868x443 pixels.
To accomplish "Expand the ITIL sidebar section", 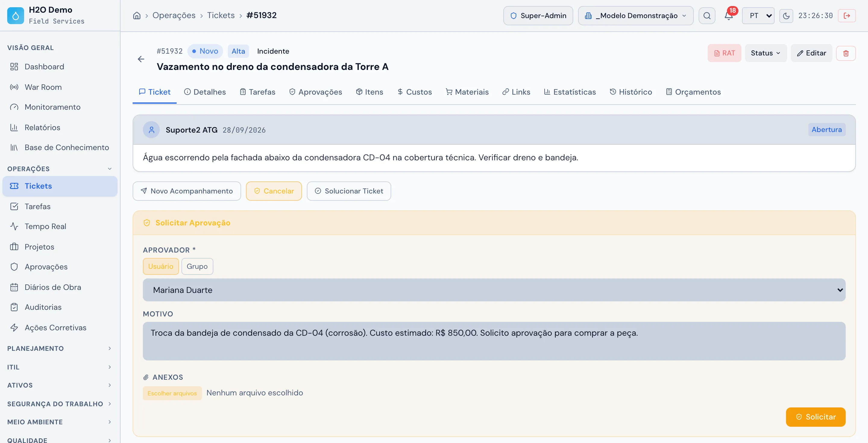I will click(x=59, y=367).
